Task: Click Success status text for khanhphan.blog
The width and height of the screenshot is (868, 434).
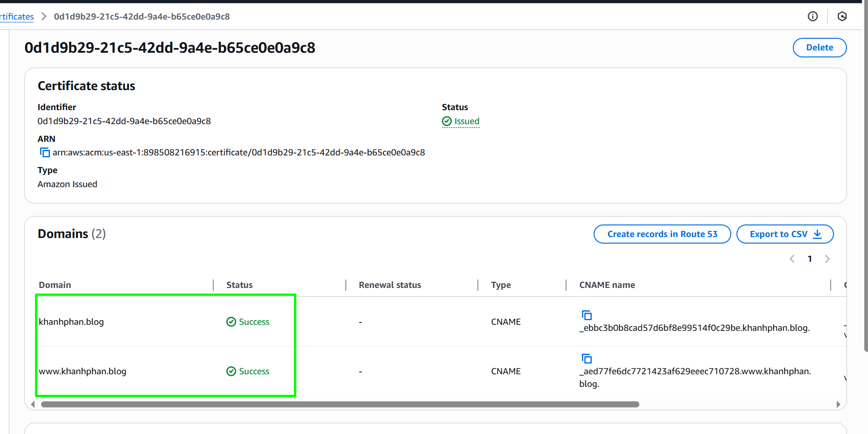Action: coord(254,322)
